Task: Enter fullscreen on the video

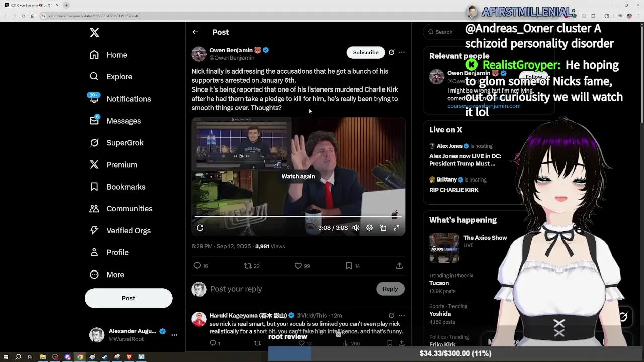Action: coord(396,228)
